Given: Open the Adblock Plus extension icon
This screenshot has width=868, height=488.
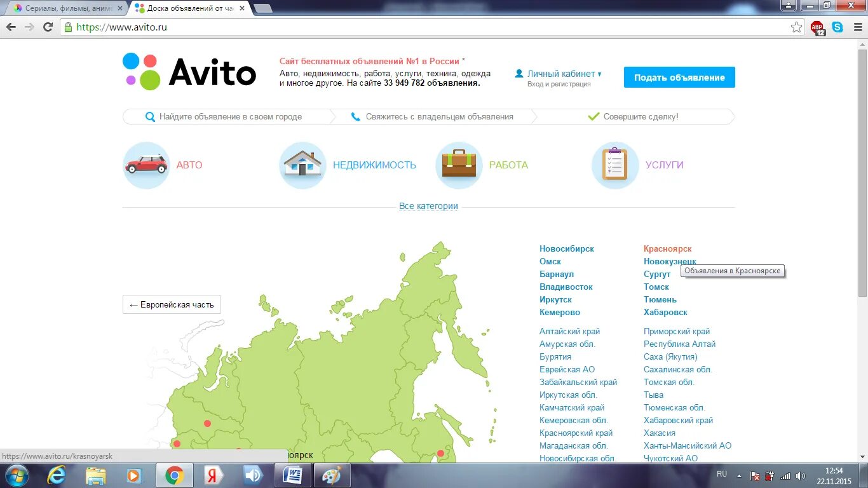Looking at the screenshot, I should (x=817, y=27).
